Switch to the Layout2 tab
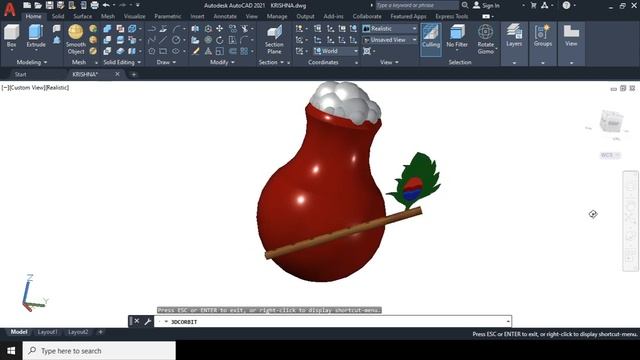Viewport: 640px width, 360px height. pos(78,332)
